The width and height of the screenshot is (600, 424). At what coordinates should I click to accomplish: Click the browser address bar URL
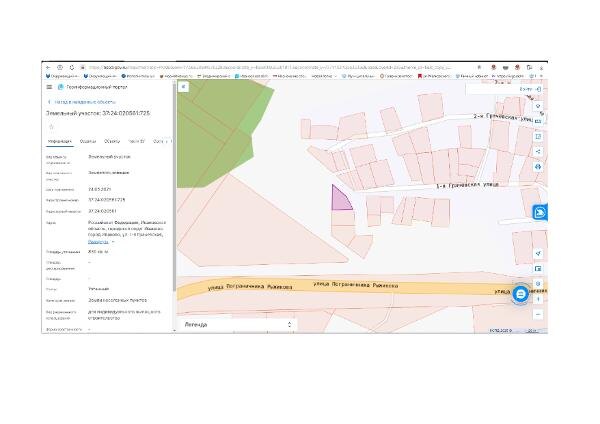(x=270, y=67)
